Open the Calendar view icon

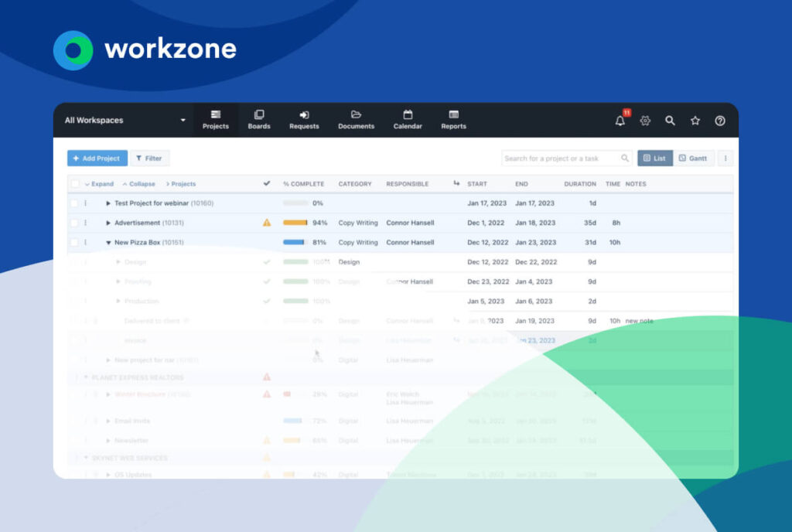point(408,118)
